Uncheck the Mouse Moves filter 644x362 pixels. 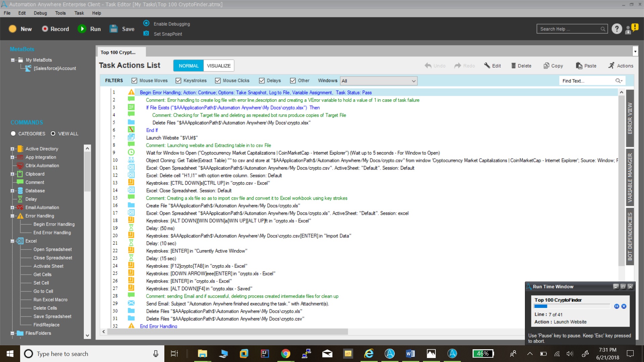[134, 81]
